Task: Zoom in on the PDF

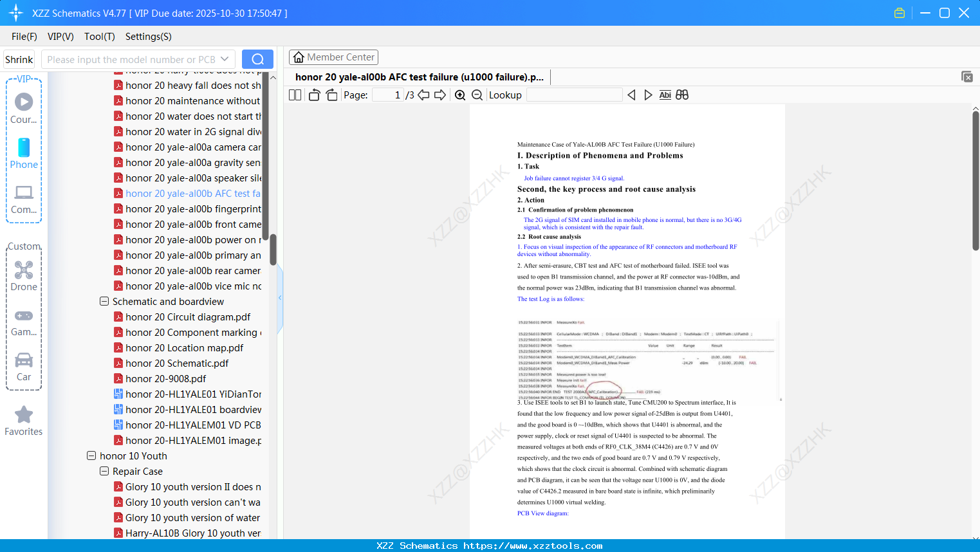Action: tap(460, 95)
